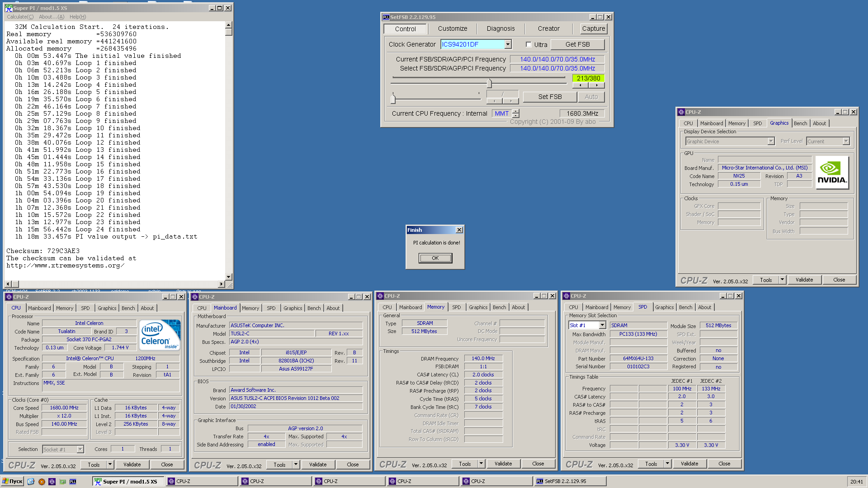Click the Start (Пуск) button
Screen dimensions: 868x488
tap(13, 481)
